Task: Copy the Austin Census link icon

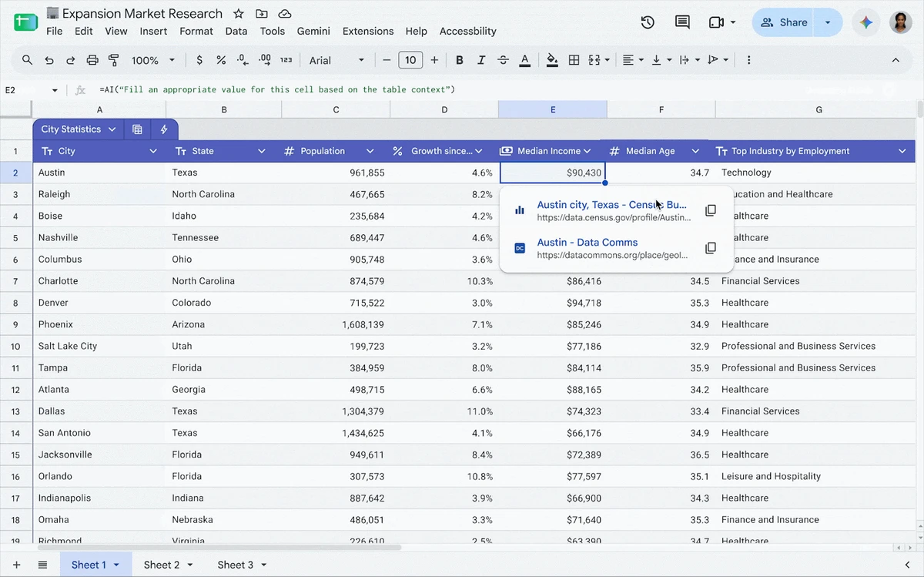Action: 711,210
